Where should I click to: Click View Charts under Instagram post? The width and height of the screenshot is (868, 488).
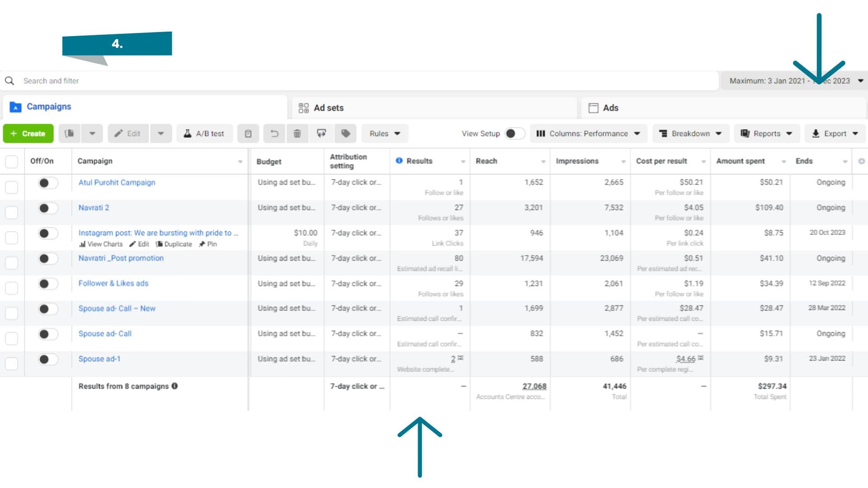click(x=101, y=244)
